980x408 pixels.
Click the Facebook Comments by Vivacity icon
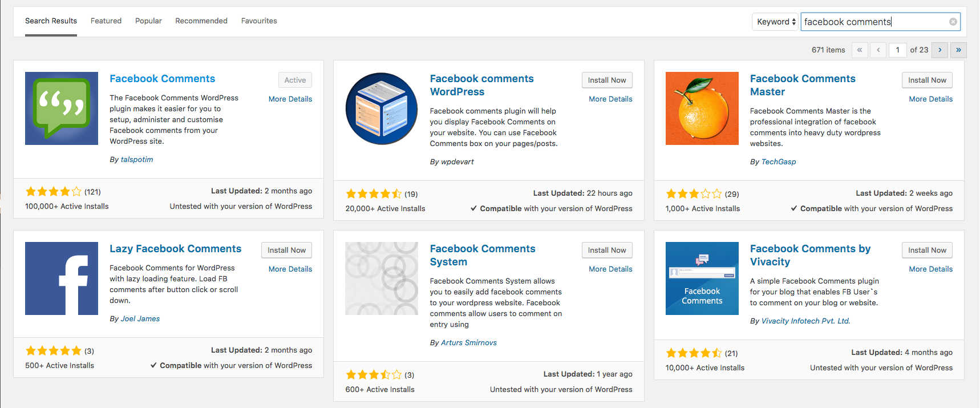coord(702,278)
